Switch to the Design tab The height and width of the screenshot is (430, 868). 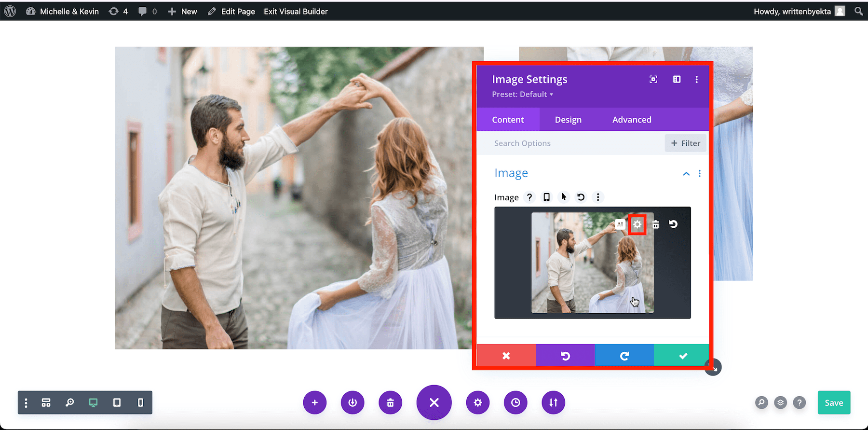(568, 120)
